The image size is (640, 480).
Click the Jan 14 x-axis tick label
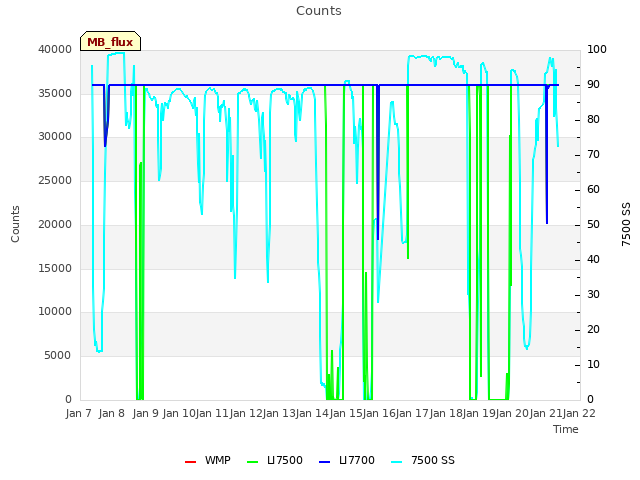pos(312,413)
